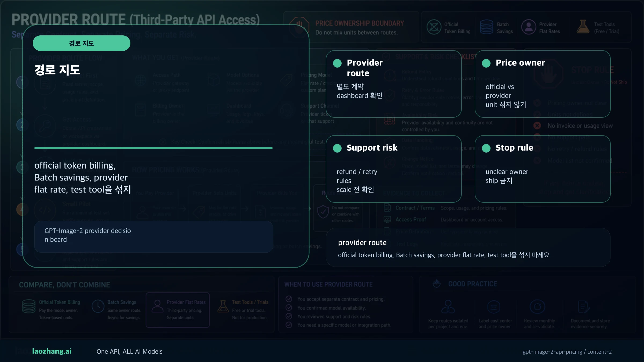Click the document icon beside Contract / Terms
Screen dimensions: 644x362
pos(387,208)
